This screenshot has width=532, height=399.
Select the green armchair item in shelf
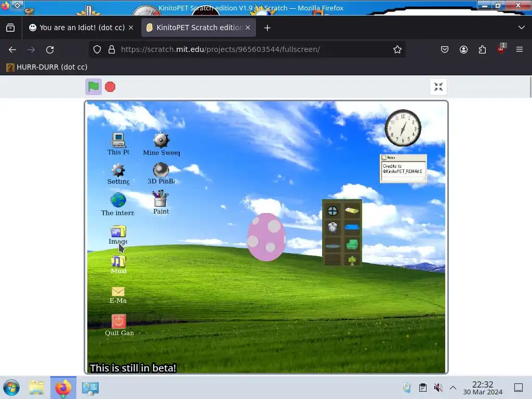point(352,244)
